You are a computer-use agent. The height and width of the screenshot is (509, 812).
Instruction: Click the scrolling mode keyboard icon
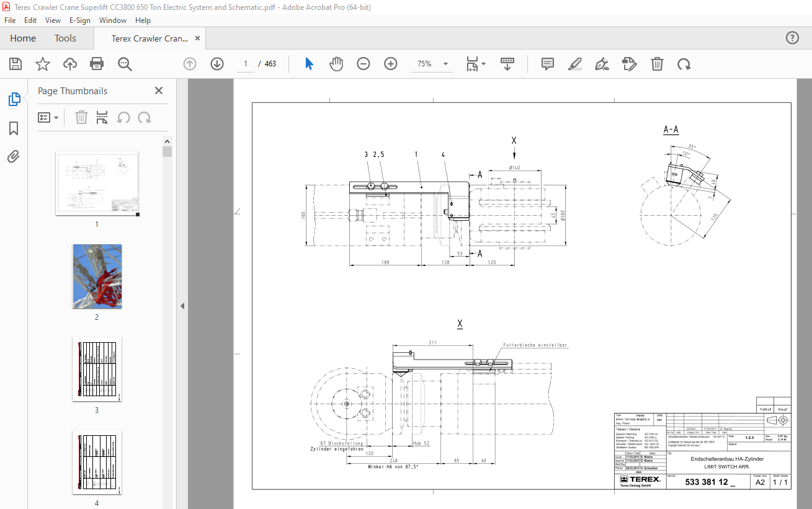click(507, 64)
